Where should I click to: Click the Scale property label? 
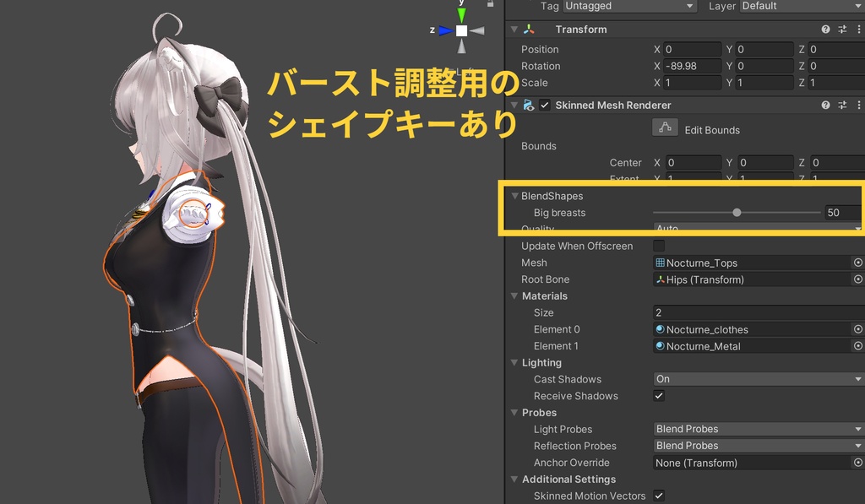(x=535, y=82)
